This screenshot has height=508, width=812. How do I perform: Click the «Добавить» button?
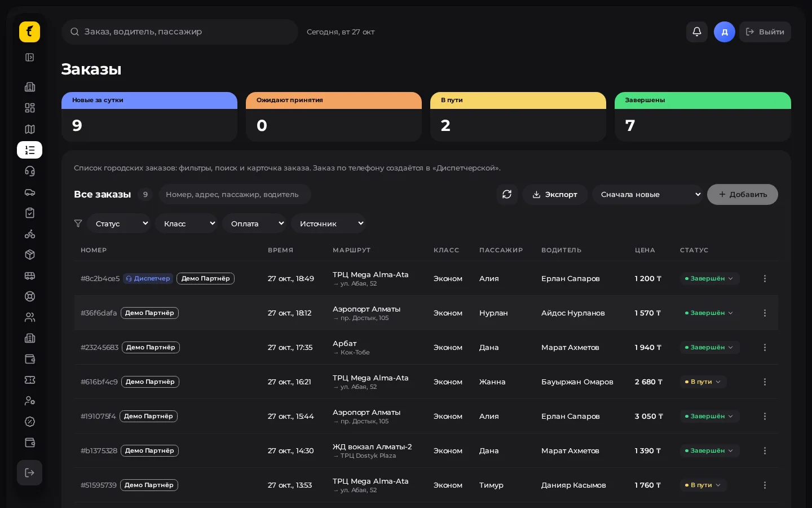743,194
